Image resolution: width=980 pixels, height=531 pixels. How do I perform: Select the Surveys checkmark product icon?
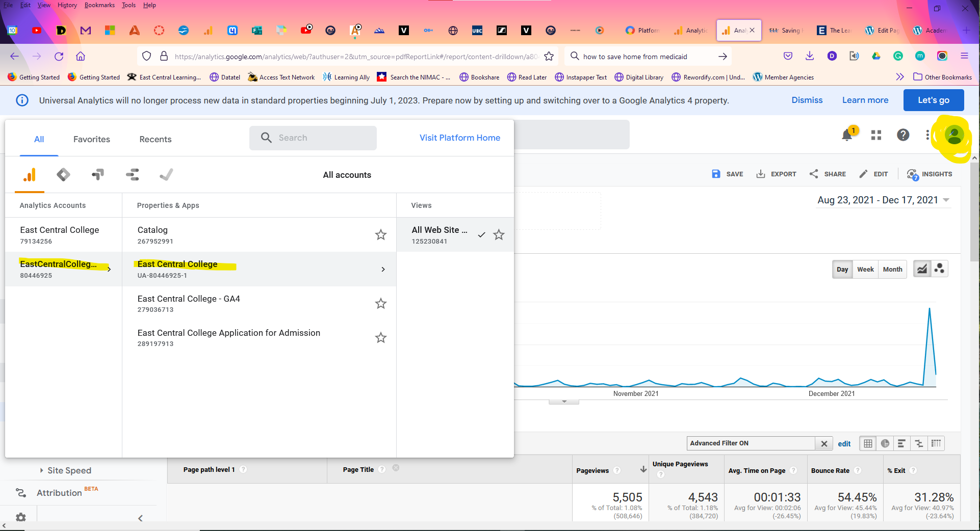[166, 175]
